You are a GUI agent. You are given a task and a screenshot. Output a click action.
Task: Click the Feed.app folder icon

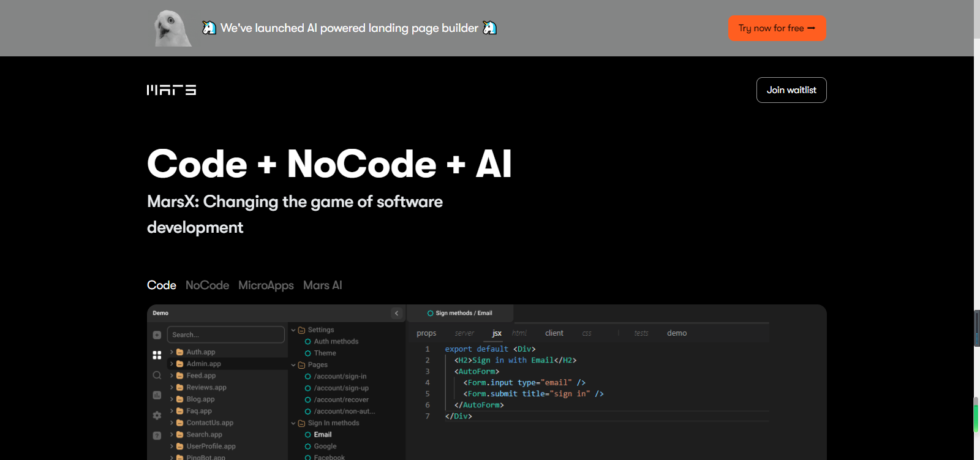tap(180, 375)
